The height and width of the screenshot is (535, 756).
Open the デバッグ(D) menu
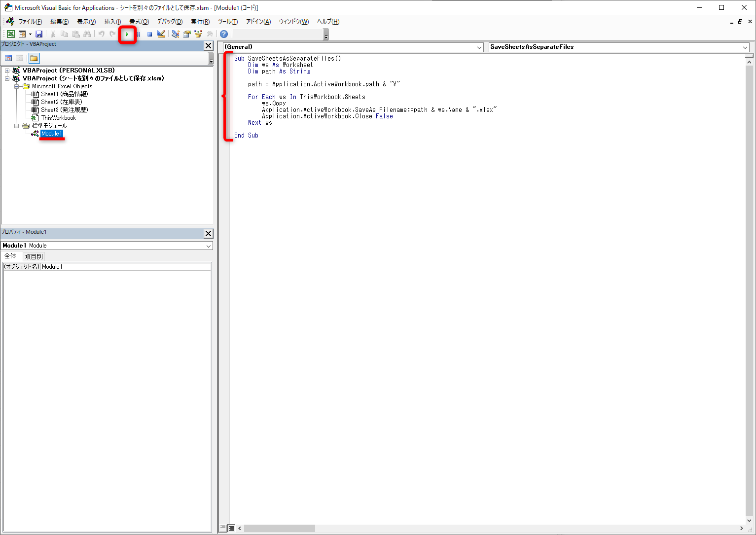pyautogui.click(x=170, y=22)
